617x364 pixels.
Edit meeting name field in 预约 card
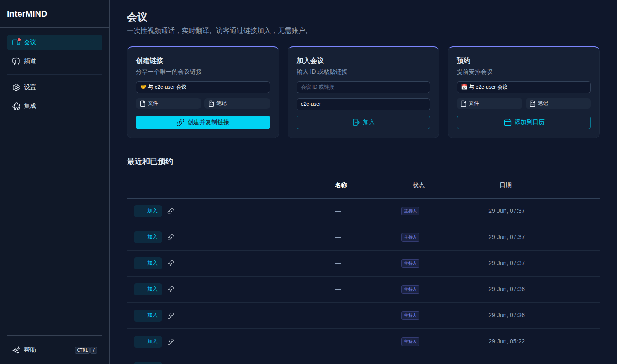[524, 87]
